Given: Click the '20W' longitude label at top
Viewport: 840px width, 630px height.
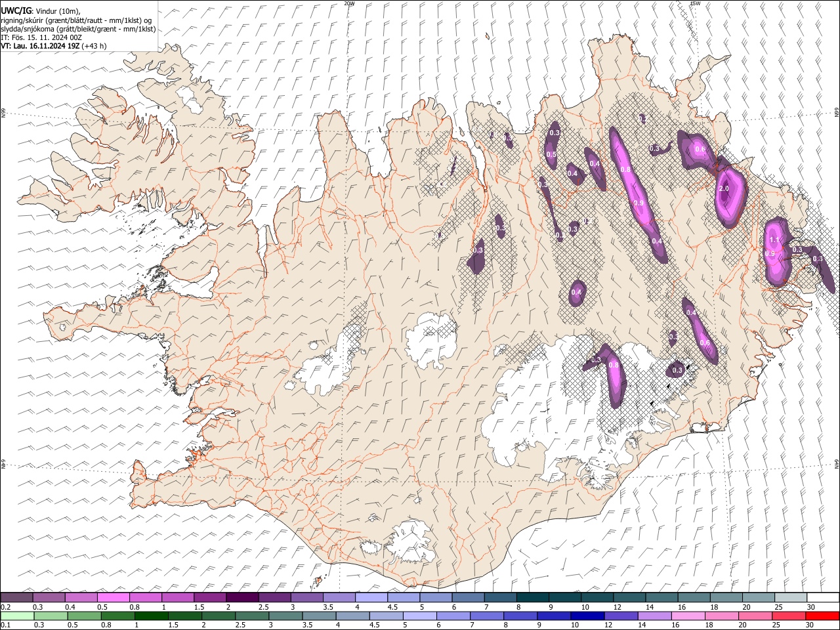Looking at the screenshot, I should pyautogui.click(x=349, y=3).
